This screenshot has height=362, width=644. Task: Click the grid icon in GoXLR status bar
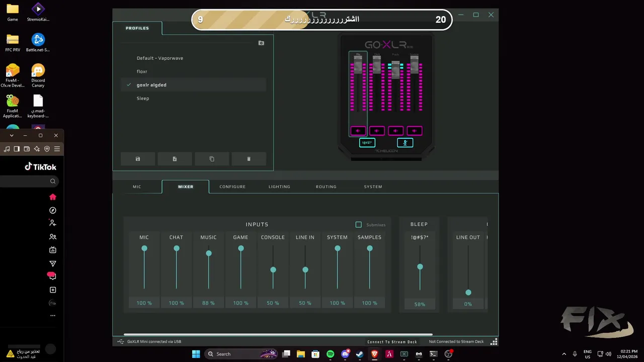pos(494,342)
